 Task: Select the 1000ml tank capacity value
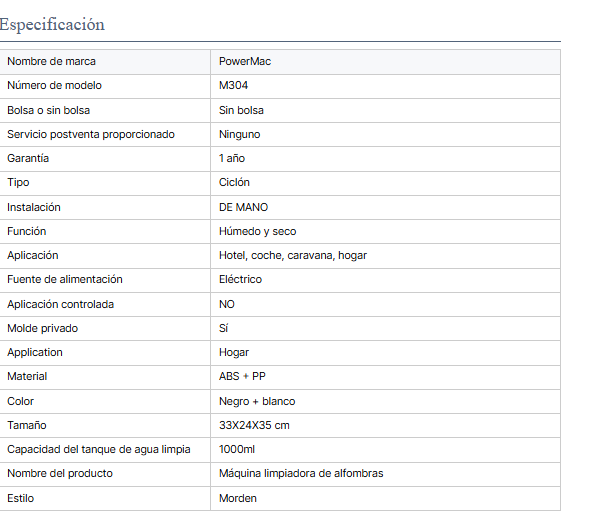click(x=237, y=449)
